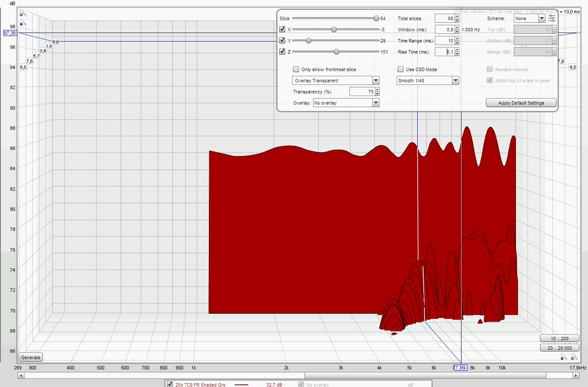The height and width of the screenshot is (387, 588).
Task: Set range with 20 .. 20.000 button
Action: click(560, 348)
